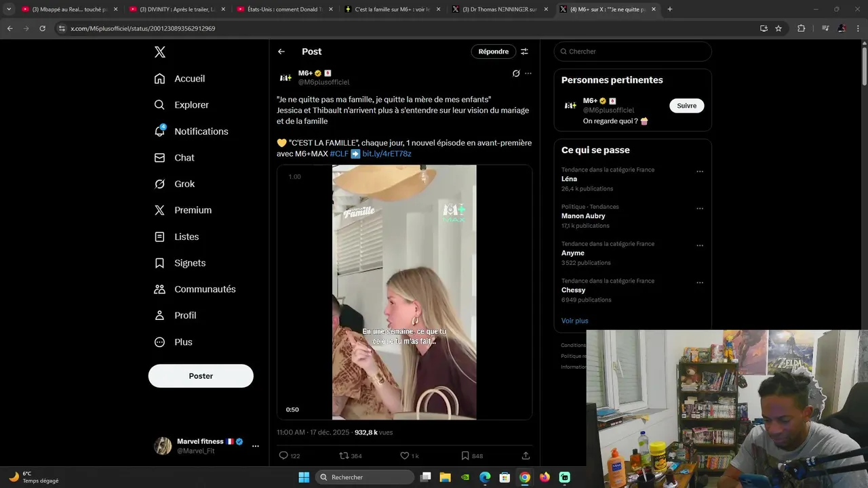Follow M6+ with the Suivre button
Screen dimensions: 868x488
[687, 106]
